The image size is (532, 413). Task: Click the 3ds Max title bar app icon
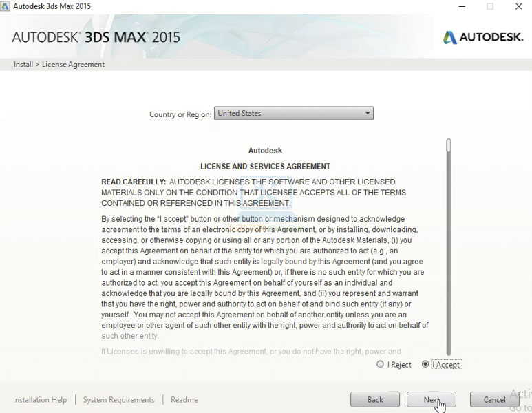6,6
